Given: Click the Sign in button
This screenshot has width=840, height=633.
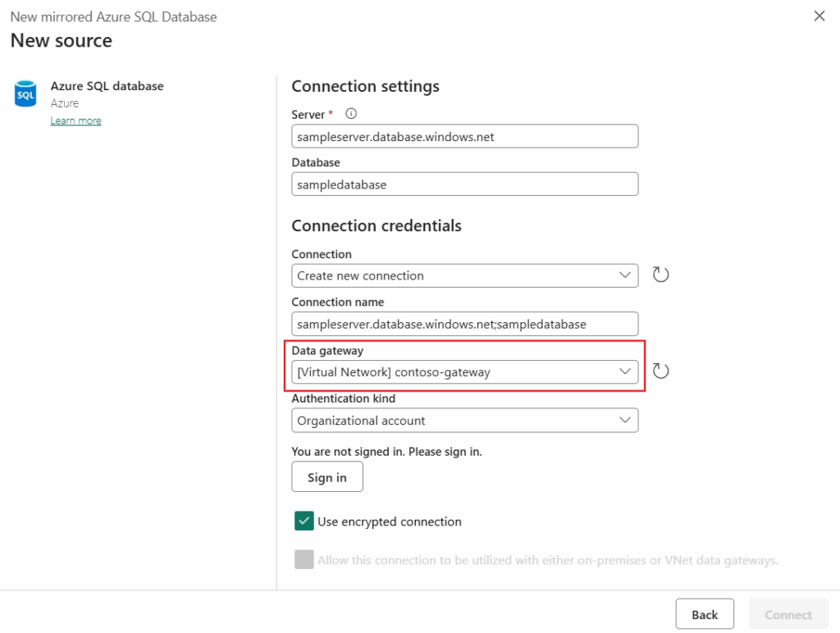Looking at the screenshot, I should (326, 477).
